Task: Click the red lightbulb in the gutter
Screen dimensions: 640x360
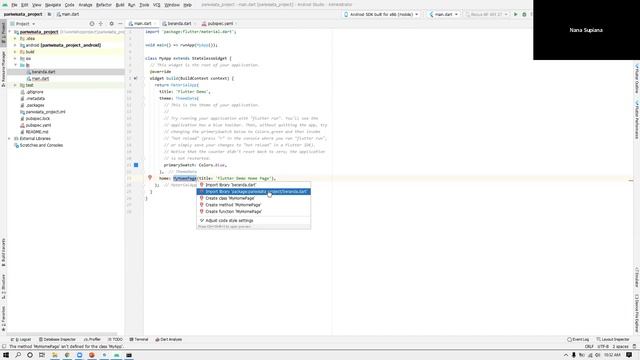Action: pos(150,178)
